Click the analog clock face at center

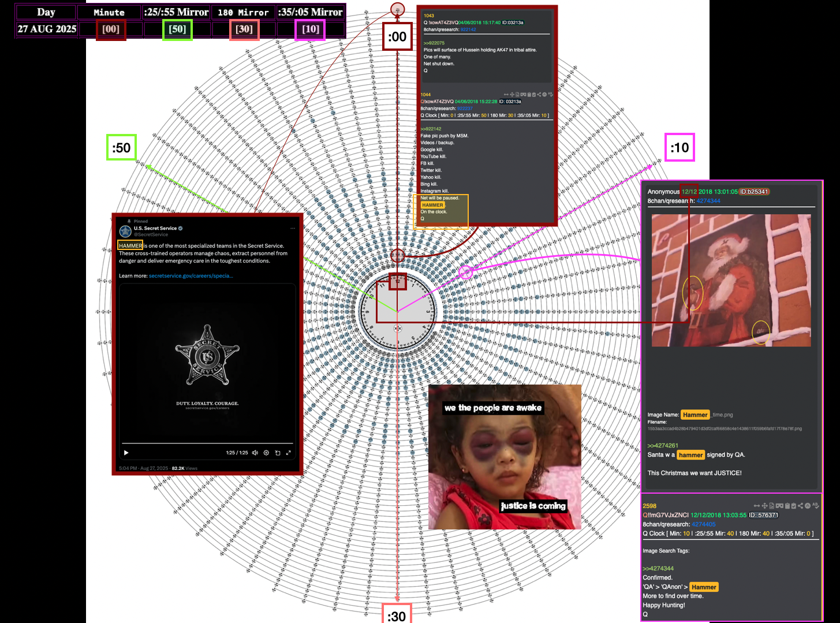(397, 312)
